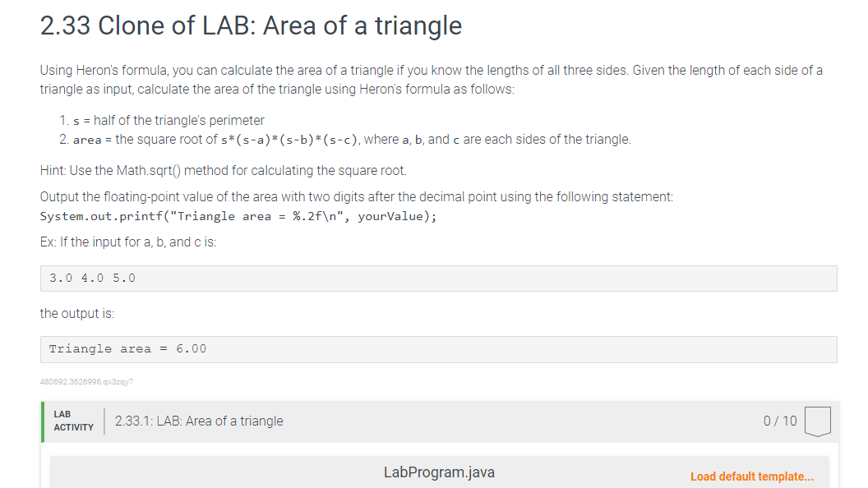
Task: Select the 2.33.1: LAB: Area of a triangle header
Action: pos(200,421)
